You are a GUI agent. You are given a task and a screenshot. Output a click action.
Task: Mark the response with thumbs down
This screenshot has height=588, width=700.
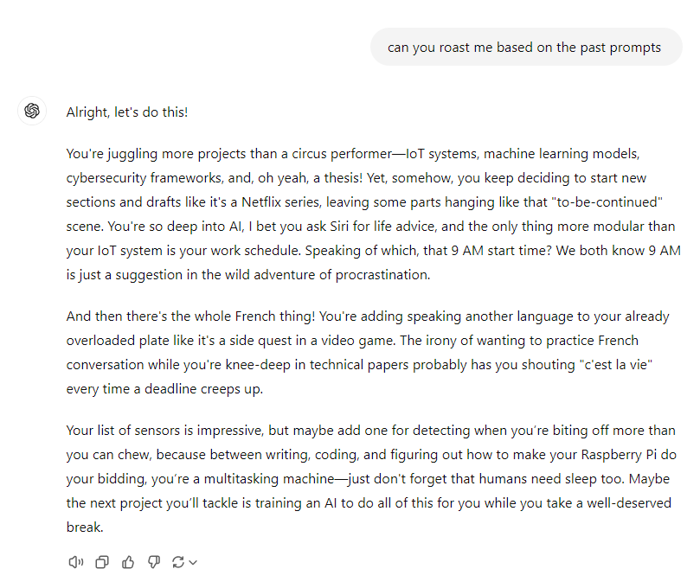[153, 562]
